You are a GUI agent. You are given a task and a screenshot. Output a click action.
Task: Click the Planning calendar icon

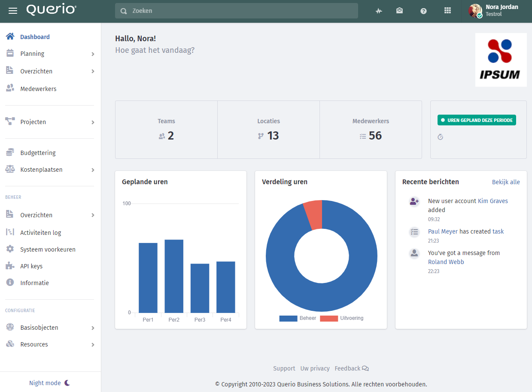pyautogui.click(x=10, y=53)
